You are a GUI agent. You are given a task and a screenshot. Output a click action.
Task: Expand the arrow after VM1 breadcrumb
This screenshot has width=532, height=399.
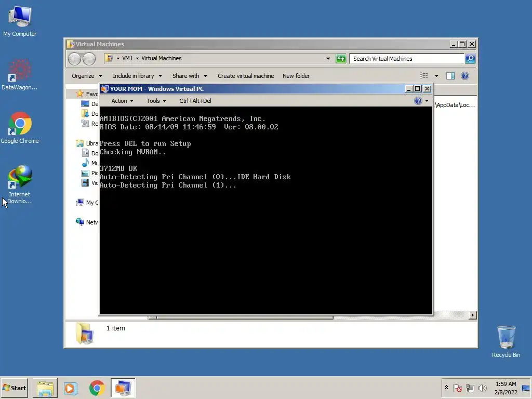pyautogui.click(x=137, y=59)
